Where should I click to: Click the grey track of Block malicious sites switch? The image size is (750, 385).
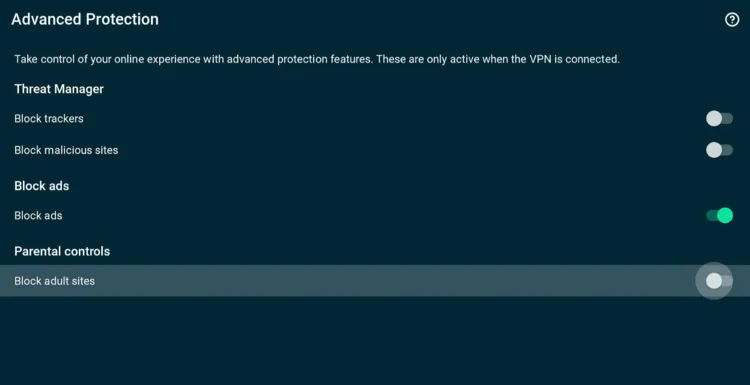(x=728, y=150)
